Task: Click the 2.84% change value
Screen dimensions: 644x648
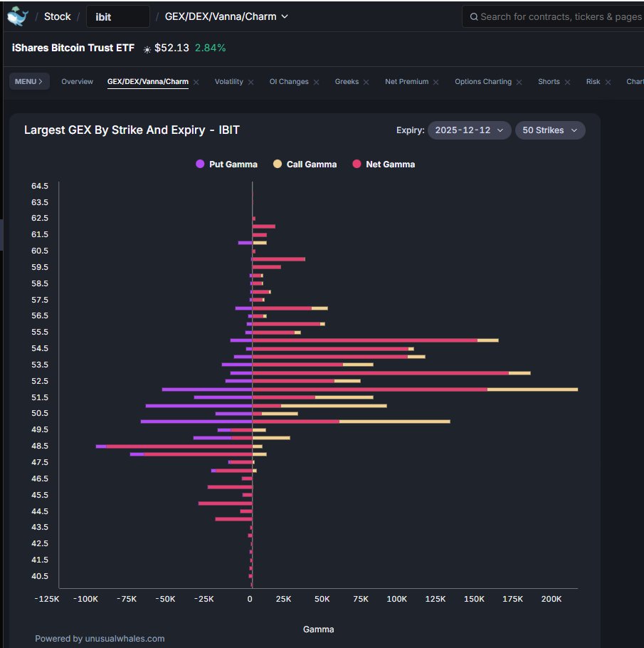Action: pos(210,48)
